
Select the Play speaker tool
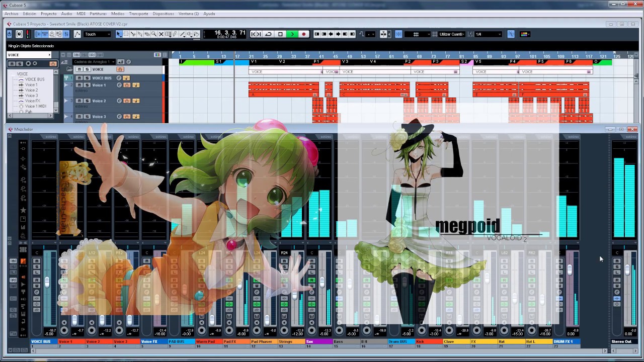189,34
